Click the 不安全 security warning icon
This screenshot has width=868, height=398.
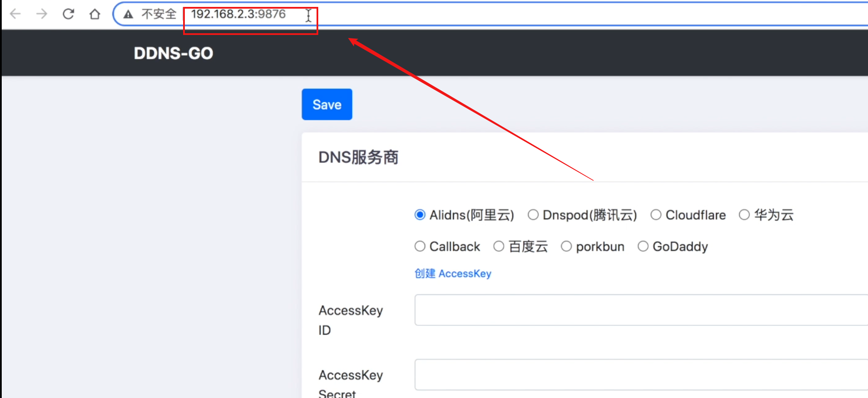click(128, 14)
